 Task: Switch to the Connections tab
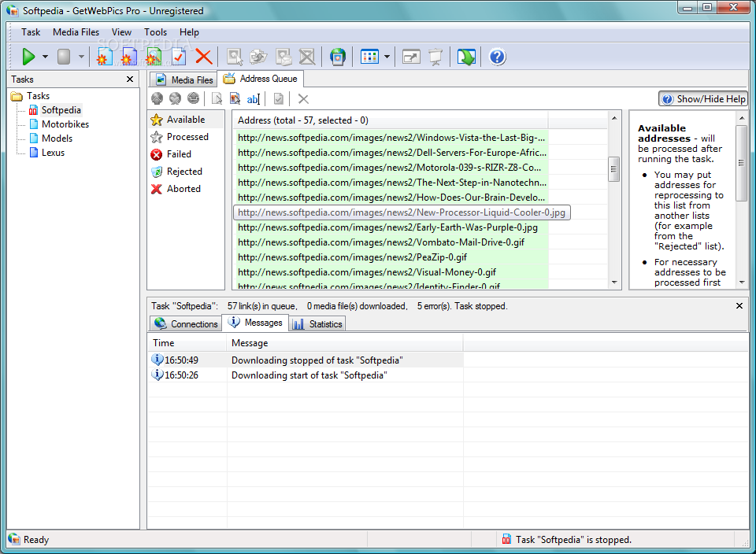pos(186,323)
